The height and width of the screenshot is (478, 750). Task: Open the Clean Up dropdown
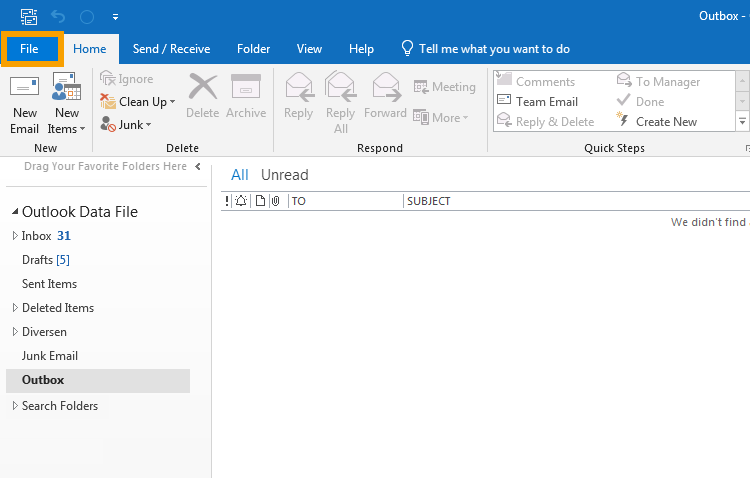pos(138,101)
